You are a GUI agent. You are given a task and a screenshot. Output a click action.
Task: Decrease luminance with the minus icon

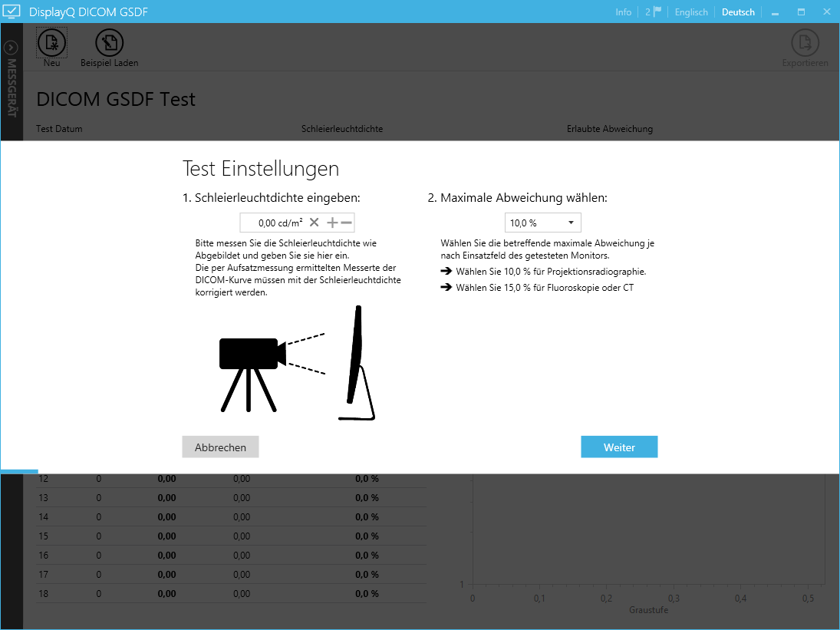click(x=346, y=223)
